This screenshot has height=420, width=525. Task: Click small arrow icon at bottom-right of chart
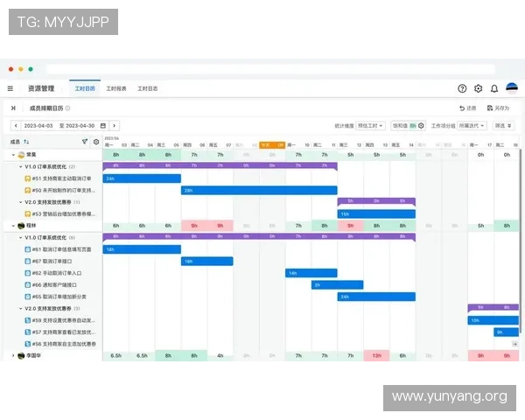[514, 344]
